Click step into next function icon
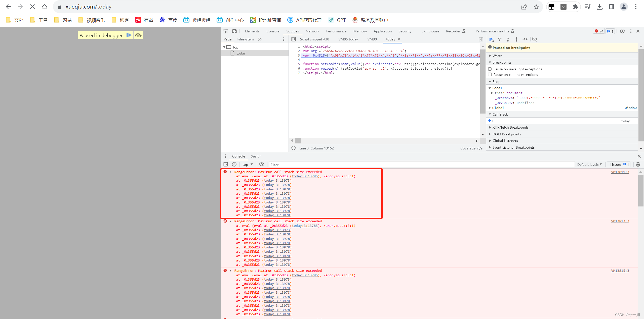The height and width of the screenshot is (319, 644). pyautogui.click(x=508, y=39)
